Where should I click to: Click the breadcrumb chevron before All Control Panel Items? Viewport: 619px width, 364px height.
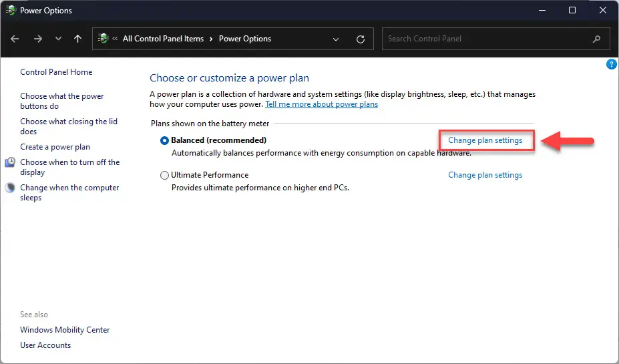click(115, 38)
